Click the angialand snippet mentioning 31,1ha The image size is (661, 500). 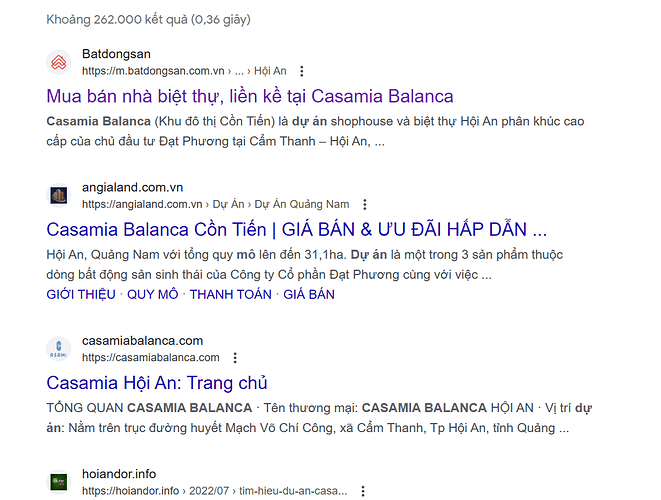[305, 264]
